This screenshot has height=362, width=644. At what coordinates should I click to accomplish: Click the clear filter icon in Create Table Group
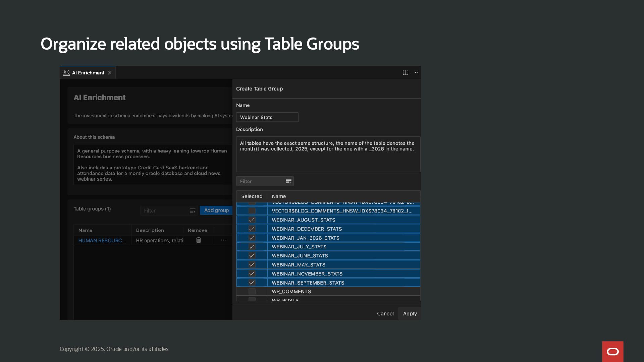288,181
